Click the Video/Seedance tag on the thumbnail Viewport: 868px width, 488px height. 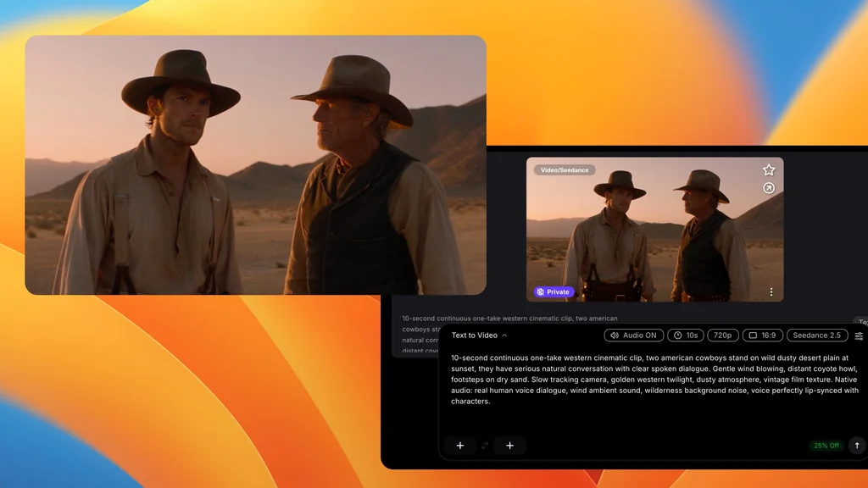tap(564, 169)
